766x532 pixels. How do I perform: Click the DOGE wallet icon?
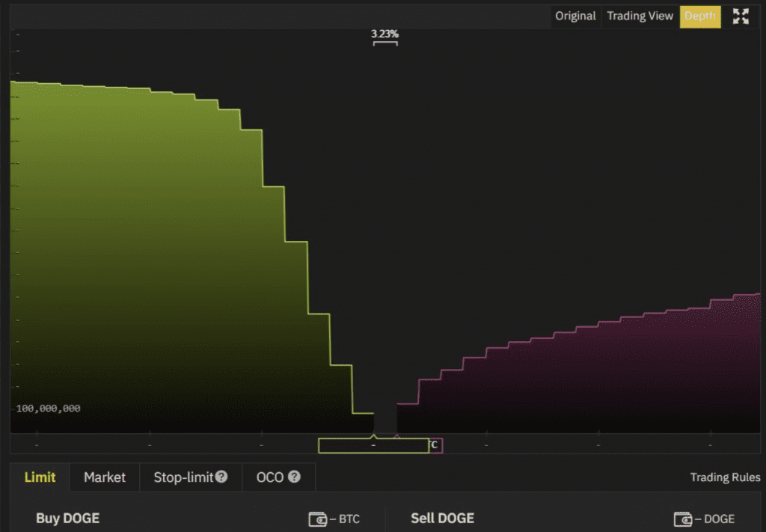[x=682, y=519]
